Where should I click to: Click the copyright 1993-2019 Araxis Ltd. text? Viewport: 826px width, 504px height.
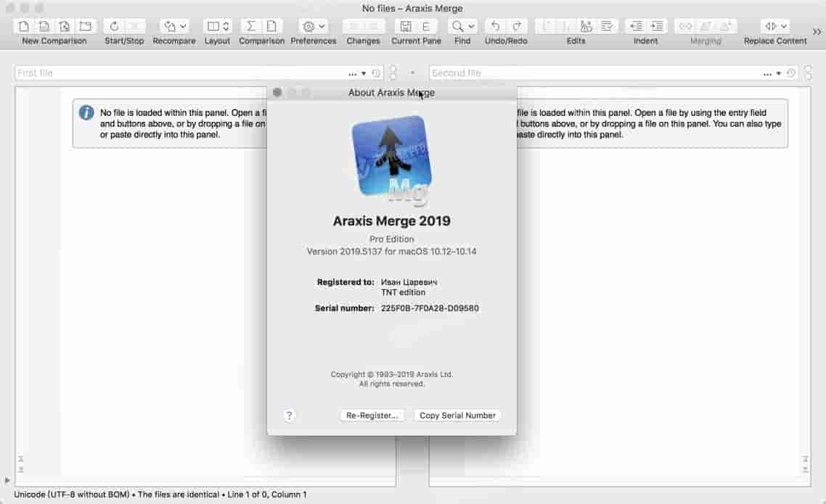point(392,375)
